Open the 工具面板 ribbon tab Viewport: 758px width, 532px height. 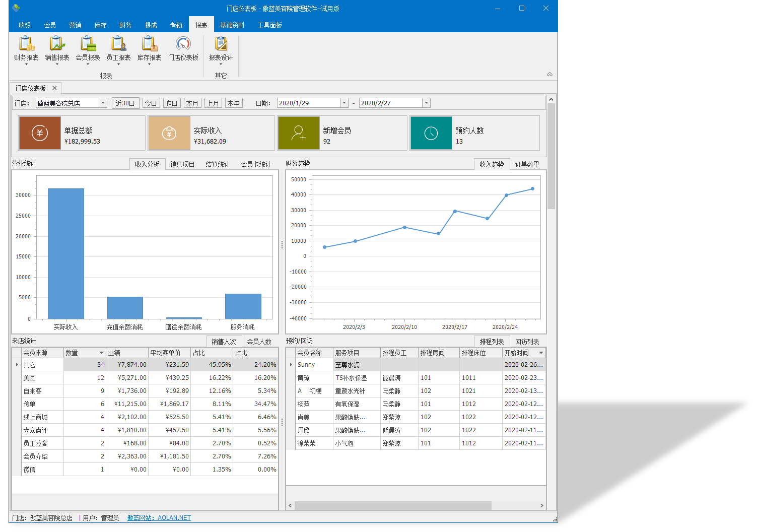pyautogui.click(x=269, y=25)
